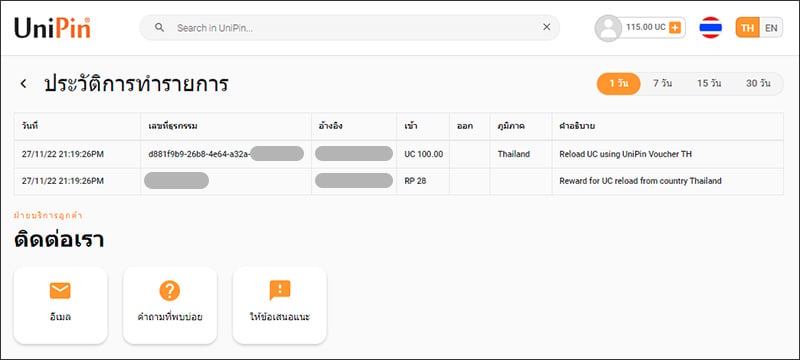Image resolution: width=800 pixels, height=360 pixels.
Task: Switch language to EN
Action: [771, 28]
